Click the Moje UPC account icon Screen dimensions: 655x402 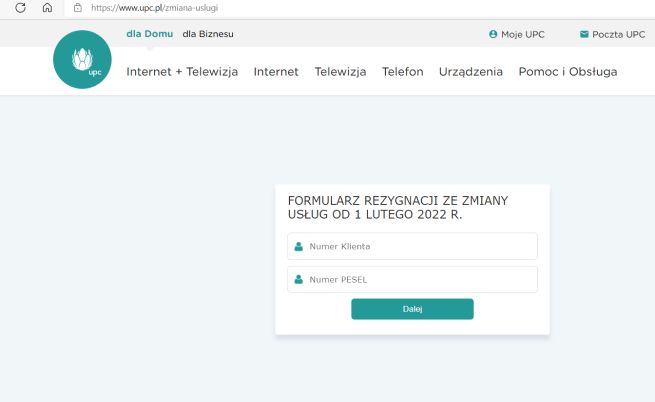coord(493,34)
